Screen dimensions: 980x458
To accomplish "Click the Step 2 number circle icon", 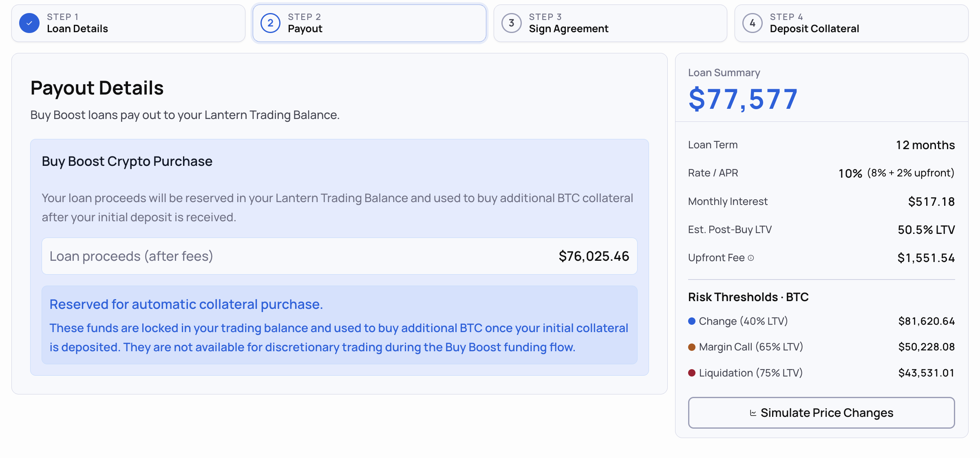I will (x=270, y=23).
